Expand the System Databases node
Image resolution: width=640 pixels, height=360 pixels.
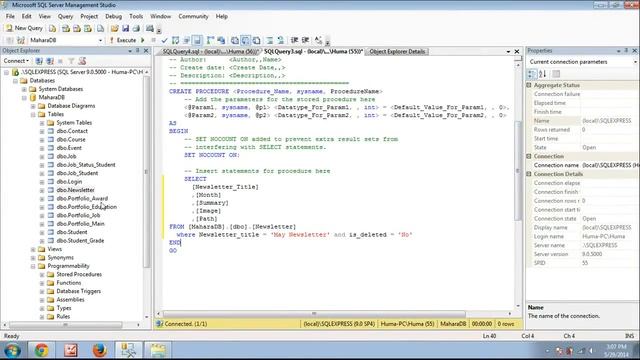24,89
